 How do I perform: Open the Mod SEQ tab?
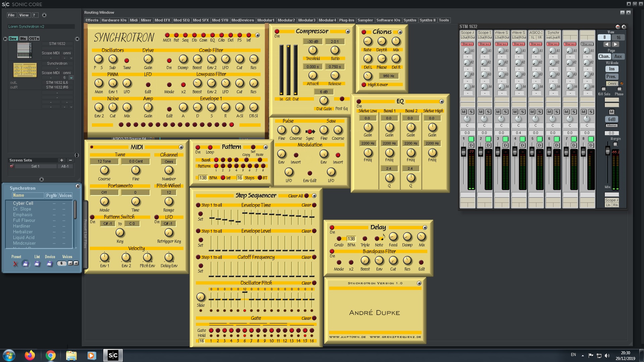point(181,20)
